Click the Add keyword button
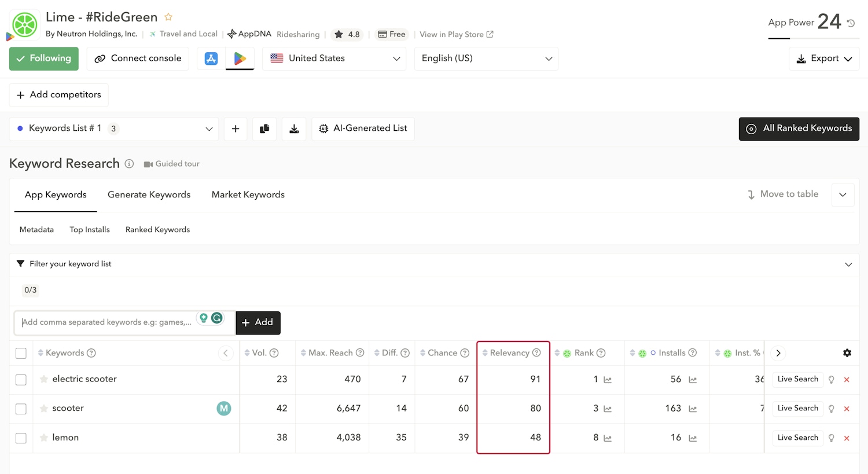The width and height of the screenshot is (868, 474). [258, 323]
